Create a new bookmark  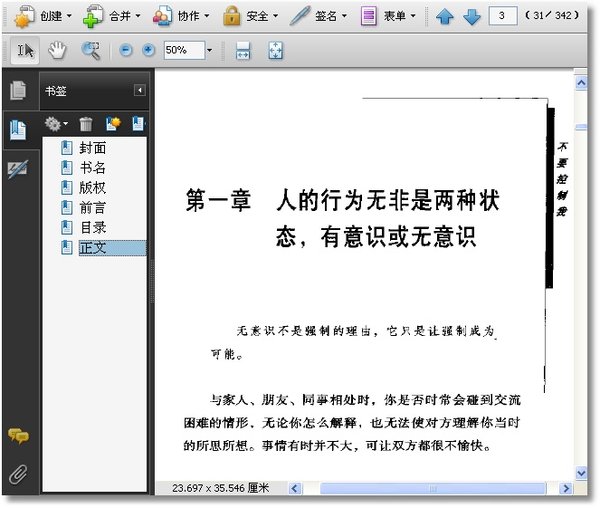click(113, 124)
